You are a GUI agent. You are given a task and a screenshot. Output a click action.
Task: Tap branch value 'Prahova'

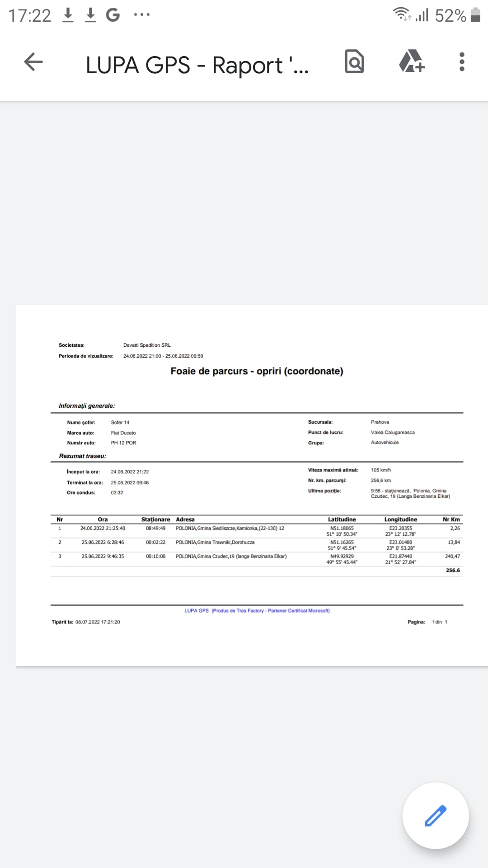[380, 422]
